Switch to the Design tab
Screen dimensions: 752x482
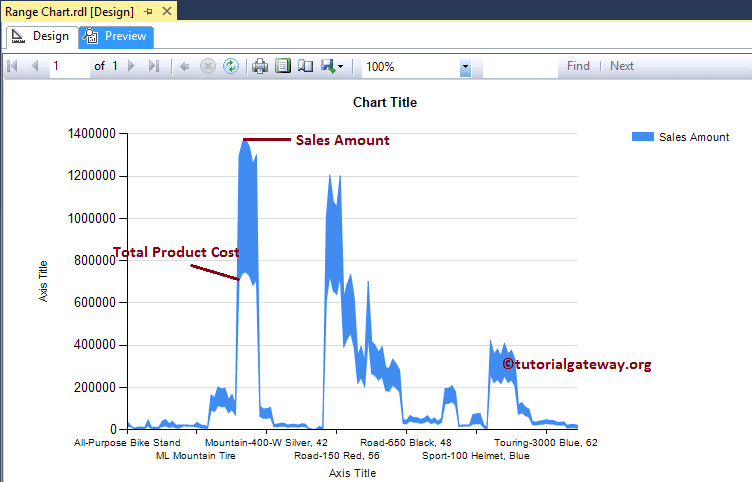[x=41, y=36]
